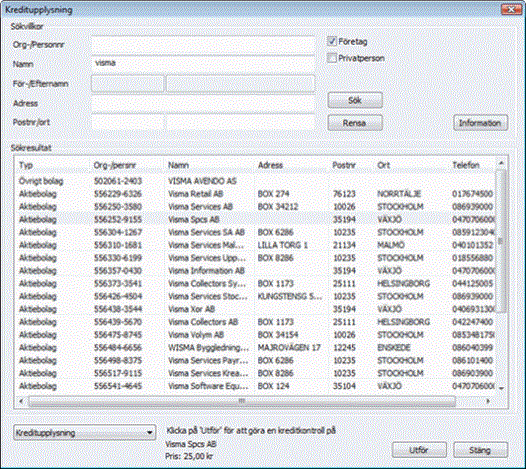Click into the Namn field containing visma
526x469 pixels.
point(203,64)
